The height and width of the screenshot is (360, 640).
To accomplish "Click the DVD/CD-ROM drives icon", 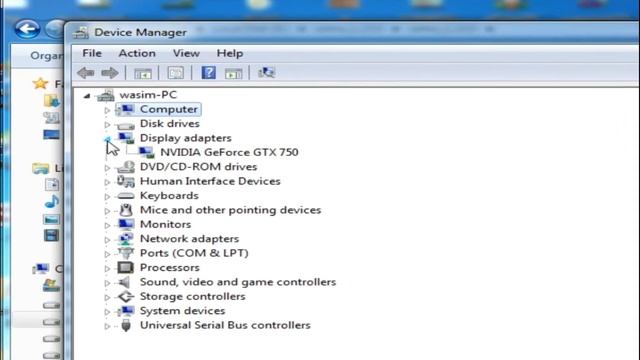I will coord(126,167).
